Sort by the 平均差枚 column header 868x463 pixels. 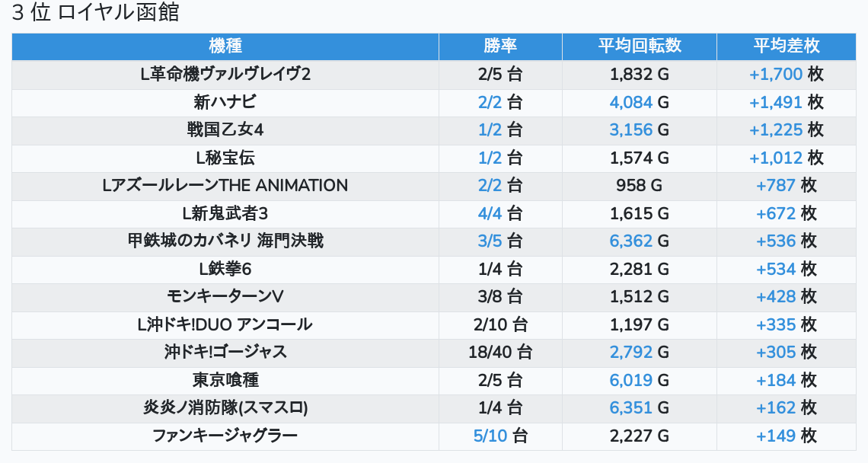click(x=786, y=46)
